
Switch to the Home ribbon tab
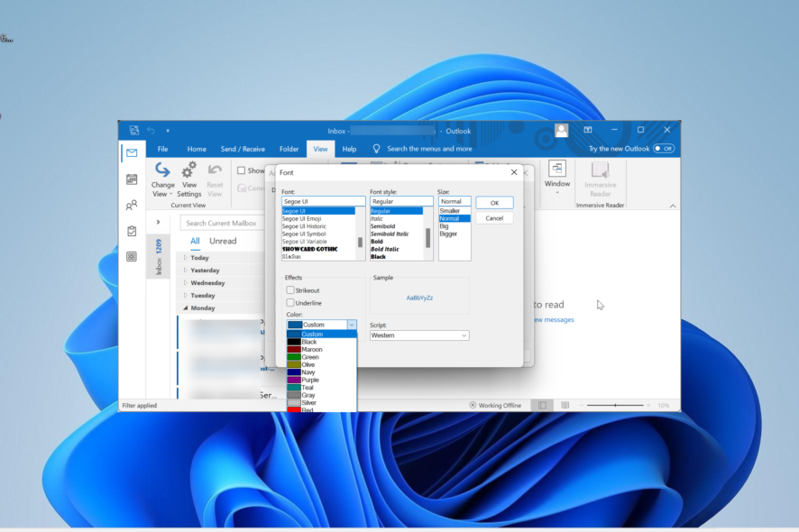(x=197, y=149)
